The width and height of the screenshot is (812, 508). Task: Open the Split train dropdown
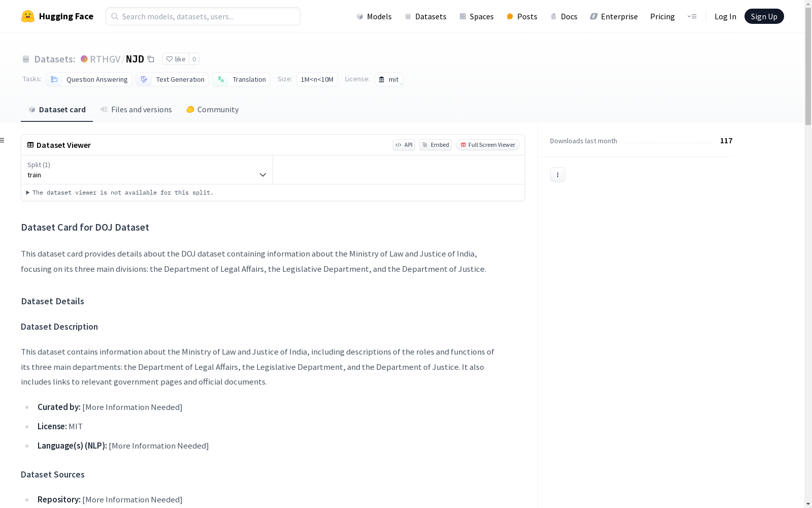click(x=147, y=170)
